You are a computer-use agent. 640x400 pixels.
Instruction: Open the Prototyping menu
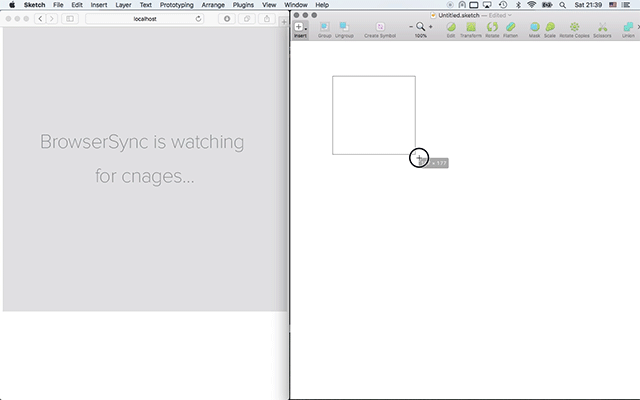[176, 5]
